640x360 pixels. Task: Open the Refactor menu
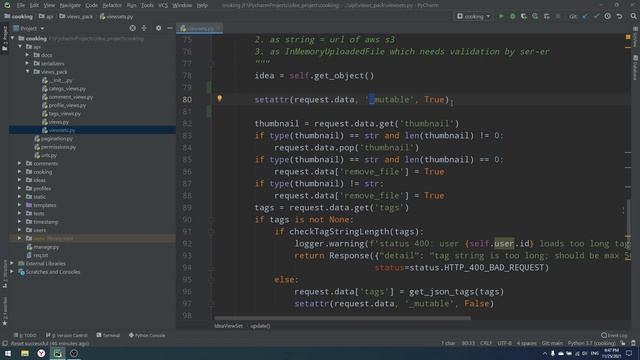click(x=112, y=5)
